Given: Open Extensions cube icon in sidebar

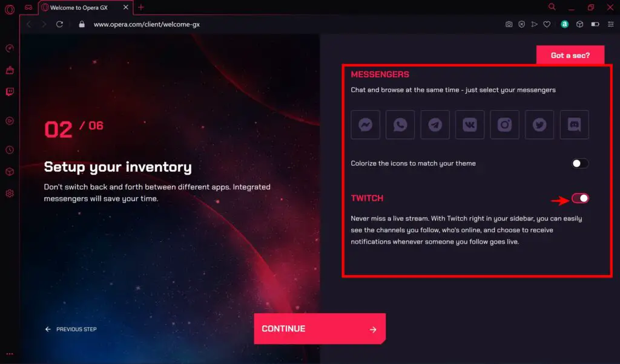Looking at the screenshot, I should pos(10,172).
